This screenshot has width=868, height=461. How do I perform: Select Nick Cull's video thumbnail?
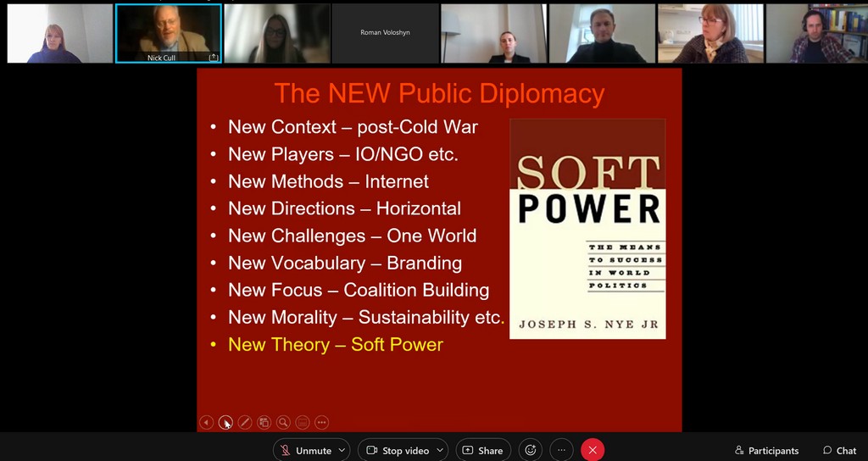168,33
